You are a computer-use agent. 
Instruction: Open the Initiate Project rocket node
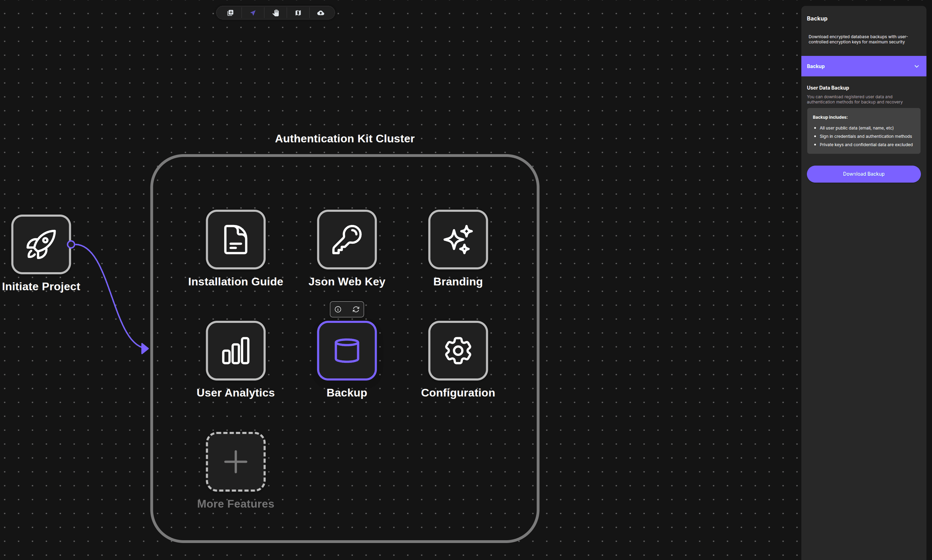41,244
